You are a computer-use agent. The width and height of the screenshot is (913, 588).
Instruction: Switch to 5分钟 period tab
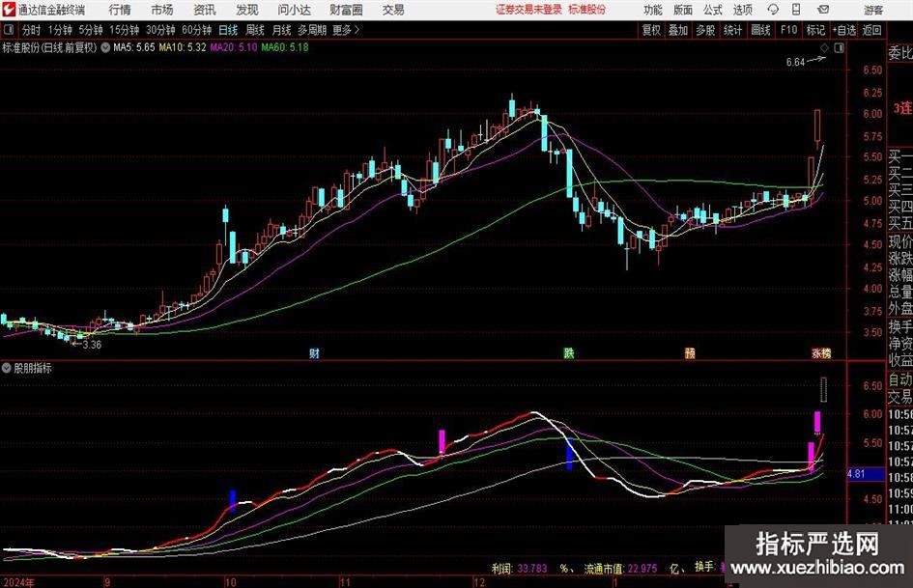[x=91, y=30]
